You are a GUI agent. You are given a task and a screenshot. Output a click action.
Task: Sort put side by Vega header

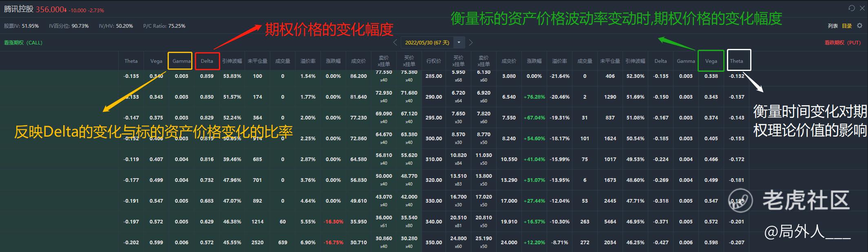711,61
